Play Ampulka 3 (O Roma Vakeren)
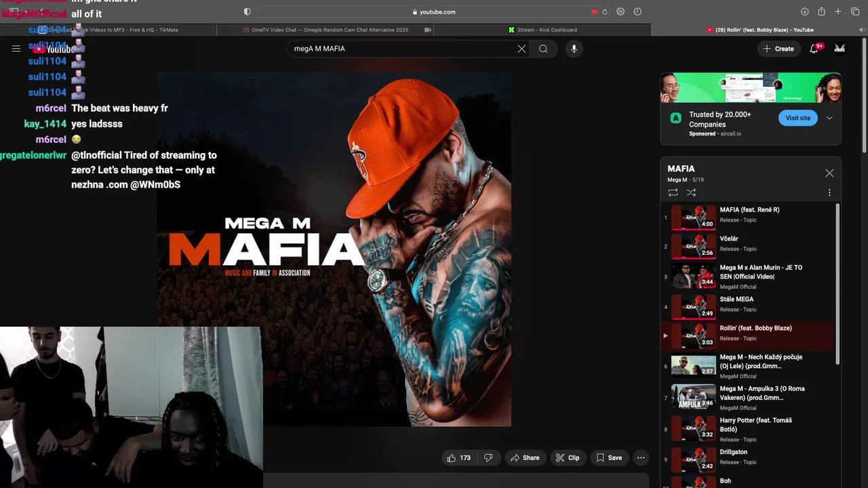 tap(748, 398)
